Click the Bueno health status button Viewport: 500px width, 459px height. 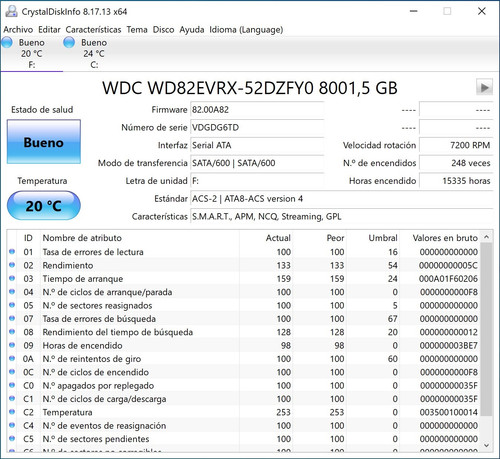pyautogui.click(x=44, y=142)
